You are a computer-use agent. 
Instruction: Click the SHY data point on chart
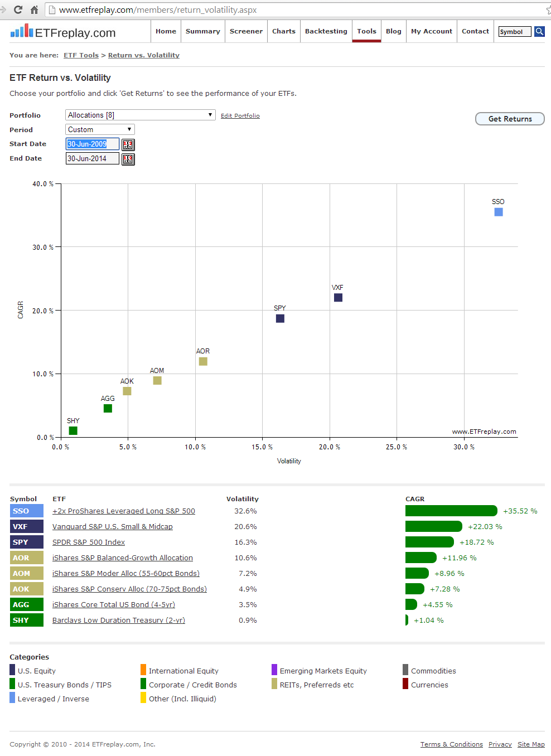[73, 430]
